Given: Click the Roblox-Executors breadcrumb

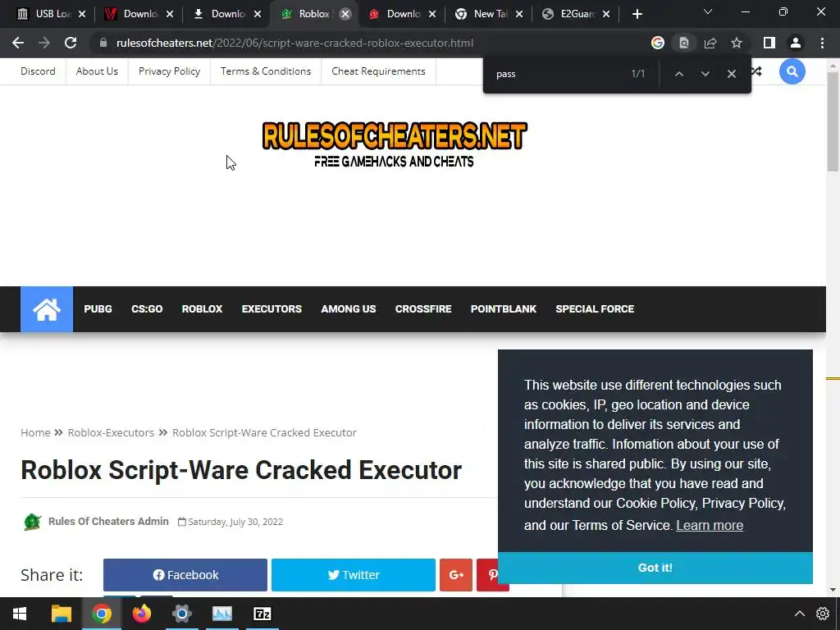Looking at the screenshot, I should 111,432.
